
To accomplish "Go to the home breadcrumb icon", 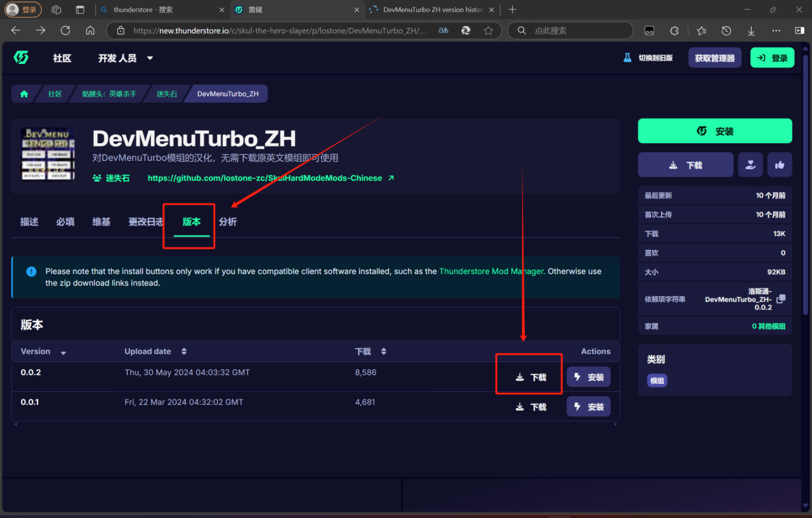I will click(x=24, y=94).
